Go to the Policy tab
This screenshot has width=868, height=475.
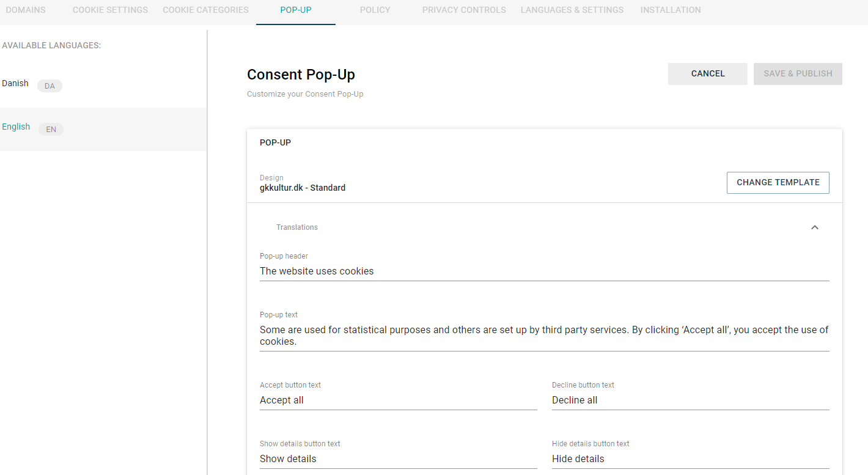pyautogui.click(x=375, y=10)
